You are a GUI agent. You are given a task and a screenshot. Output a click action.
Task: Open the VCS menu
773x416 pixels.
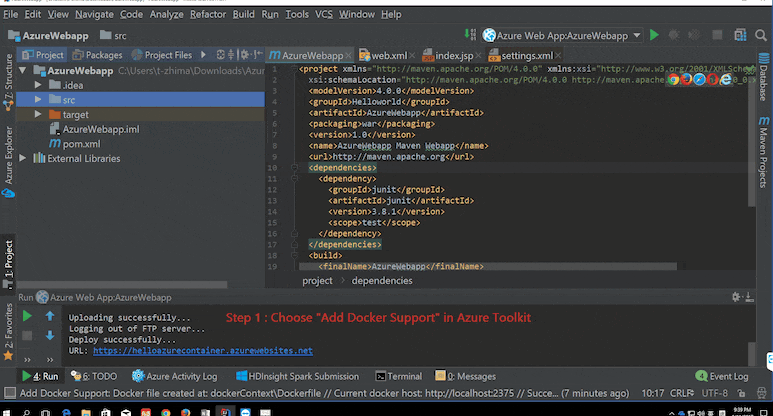click(x=324, y=14)
